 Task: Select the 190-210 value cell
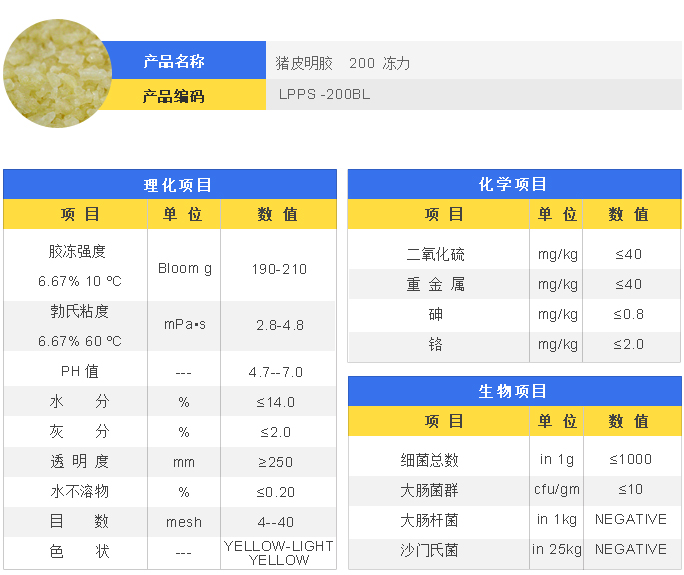279,269
